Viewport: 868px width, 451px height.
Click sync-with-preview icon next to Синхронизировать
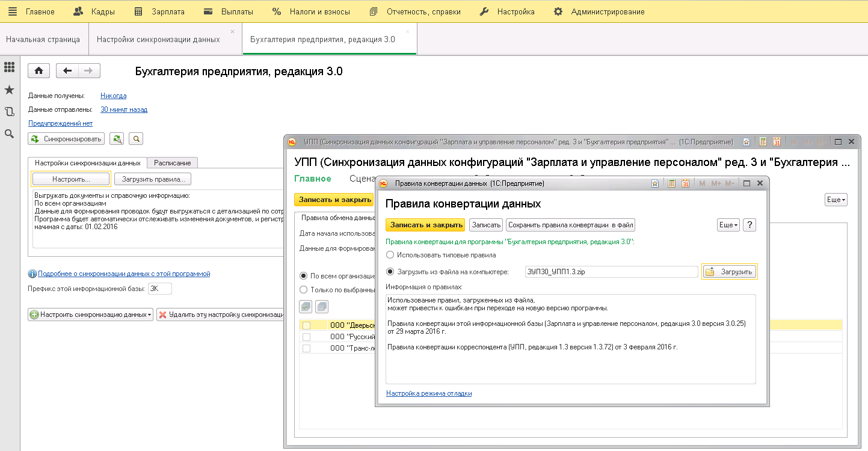[117, 139]
